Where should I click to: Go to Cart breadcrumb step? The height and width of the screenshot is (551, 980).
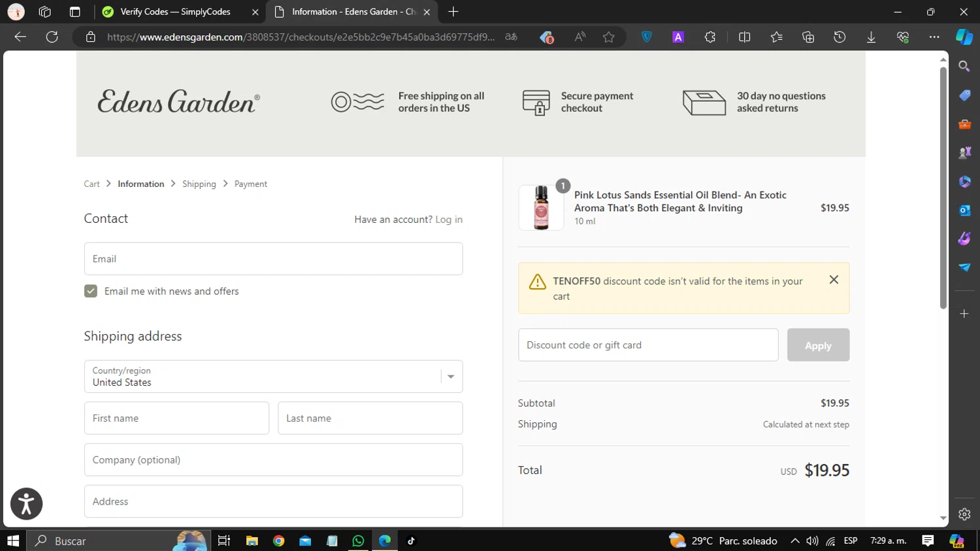(91, 184)
